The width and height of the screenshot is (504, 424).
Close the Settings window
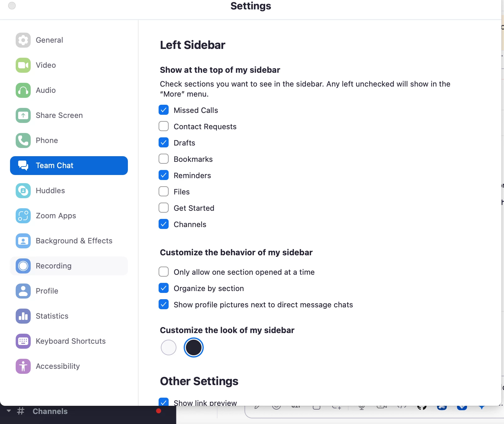[12, 6]
